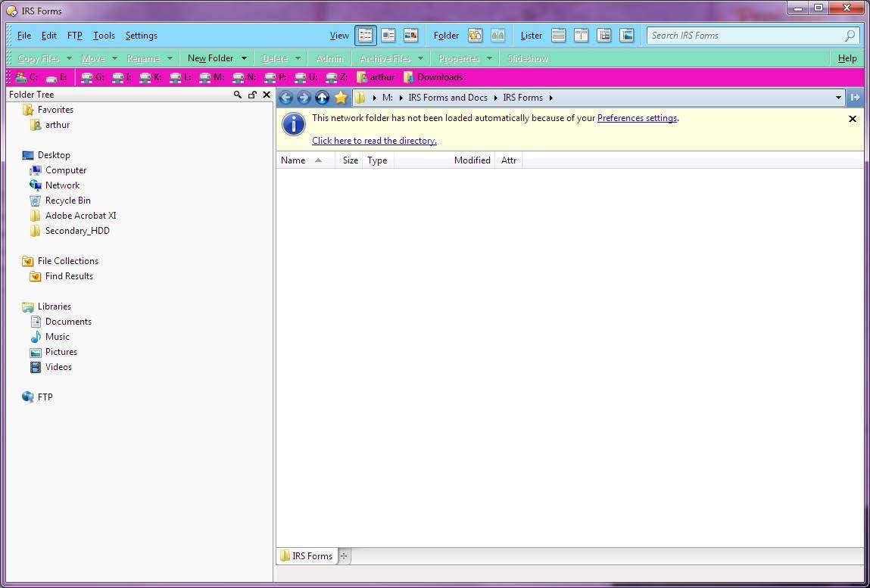This screenshot has width=870, height=588.
Task: Open the File menu
Action: [24, 36]
